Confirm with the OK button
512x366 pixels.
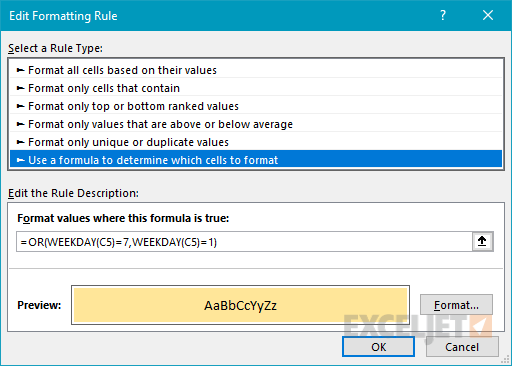click(x=378, y=347)
